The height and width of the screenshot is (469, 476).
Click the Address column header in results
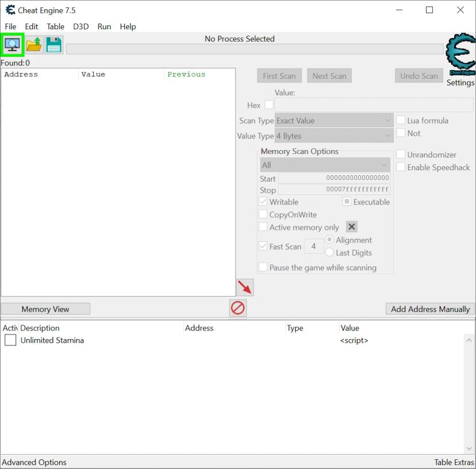(x=40, y=74)
